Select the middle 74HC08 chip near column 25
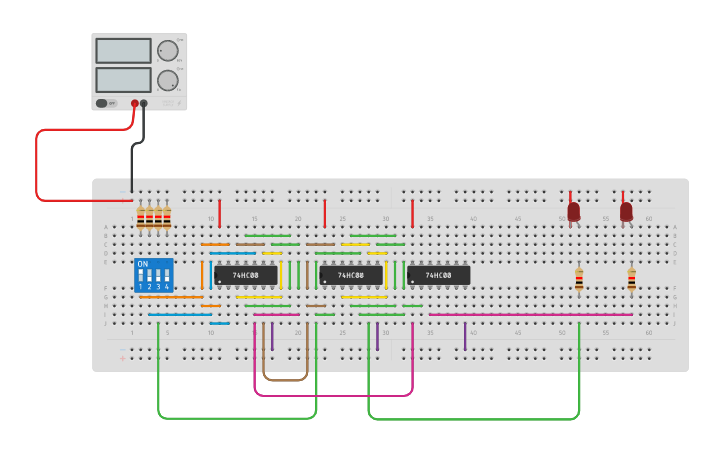Screen dimensions: 725x453 (x=351, y=275)
